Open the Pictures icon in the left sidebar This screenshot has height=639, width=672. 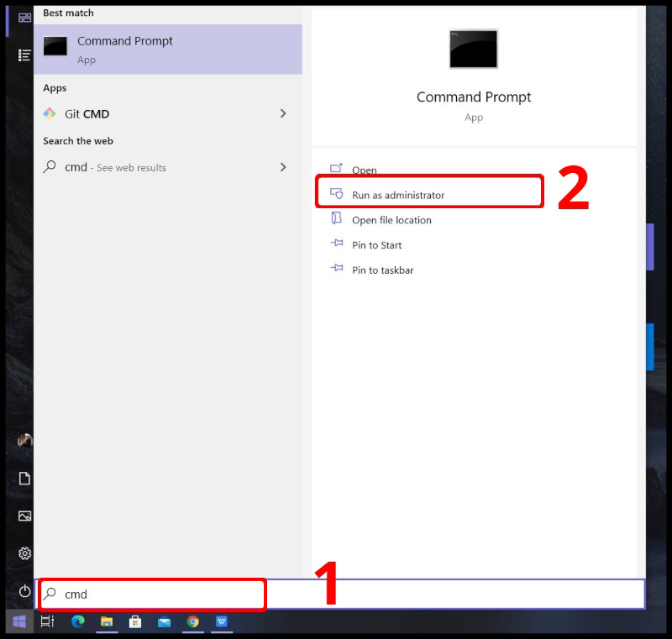pyautogui.click(x=24, y=516)
